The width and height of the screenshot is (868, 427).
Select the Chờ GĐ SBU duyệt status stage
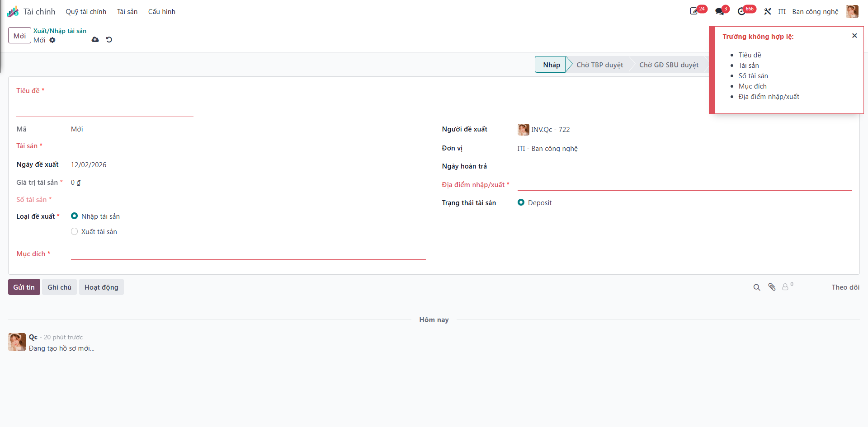point(669,65)
